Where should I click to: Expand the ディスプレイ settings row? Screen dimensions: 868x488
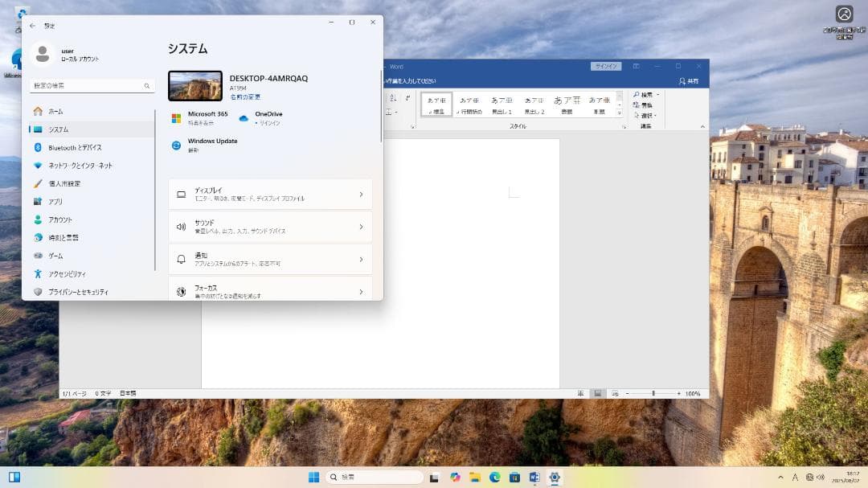[270, 193]
